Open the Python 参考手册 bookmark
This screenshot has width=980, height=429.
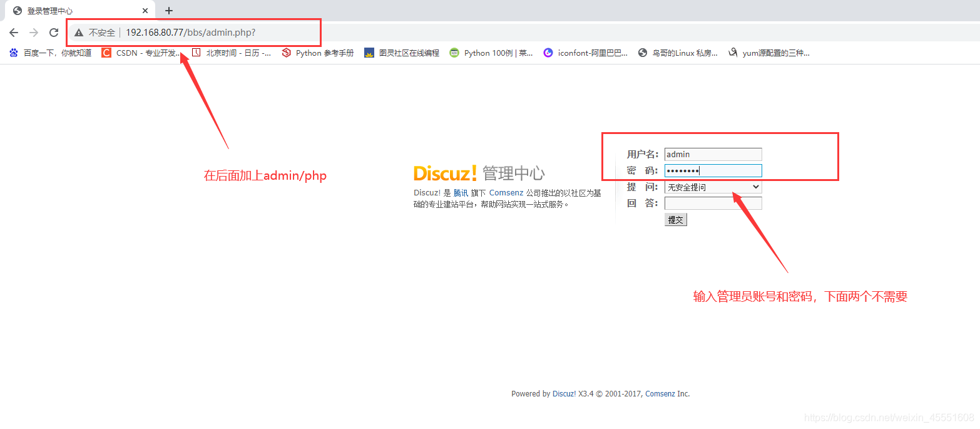pos(318,53)
